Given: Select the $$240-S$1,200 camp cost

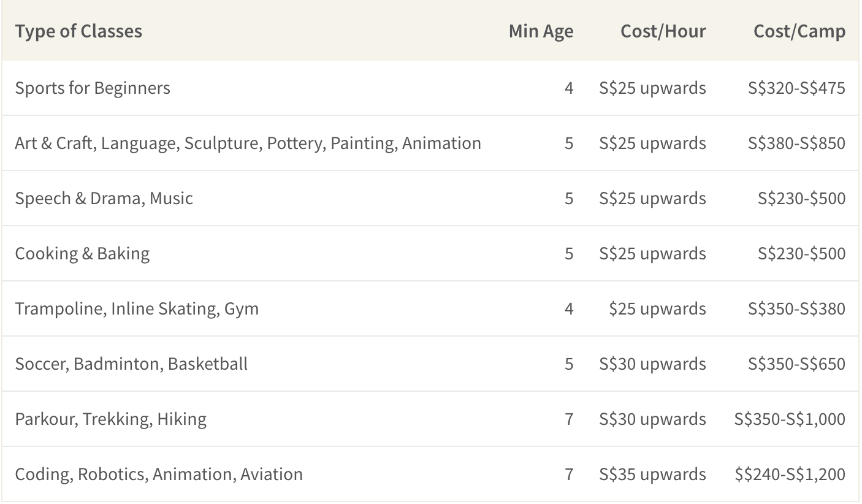Looking at the screenshot, I should [790, 474].
